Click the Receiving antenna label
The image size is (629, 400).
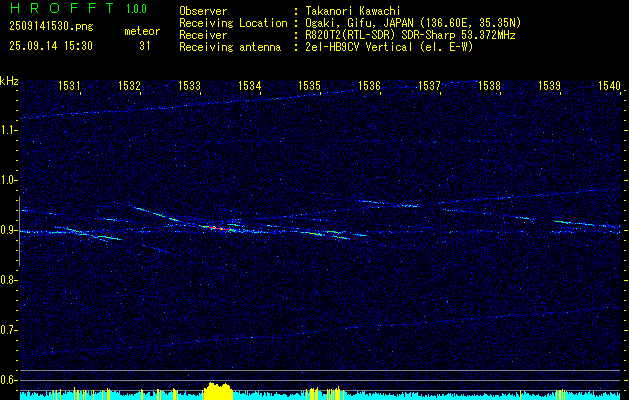click(x=230, y=47)
